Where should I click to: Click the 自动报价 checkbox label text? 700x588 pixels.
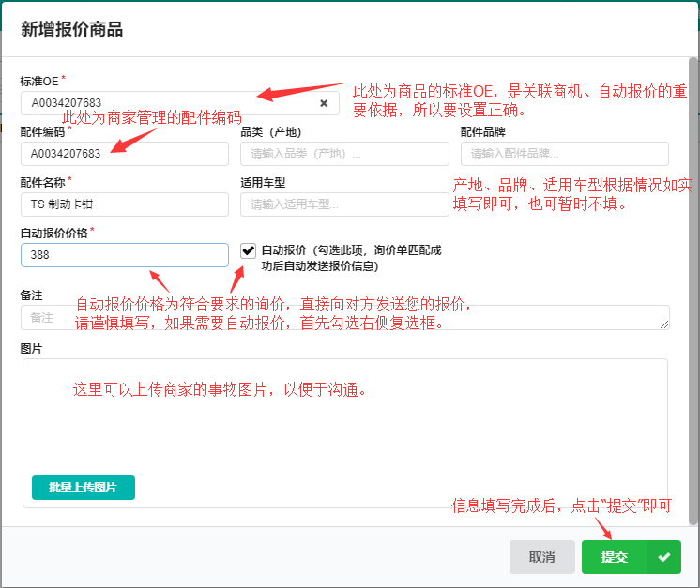coord(350,258)
